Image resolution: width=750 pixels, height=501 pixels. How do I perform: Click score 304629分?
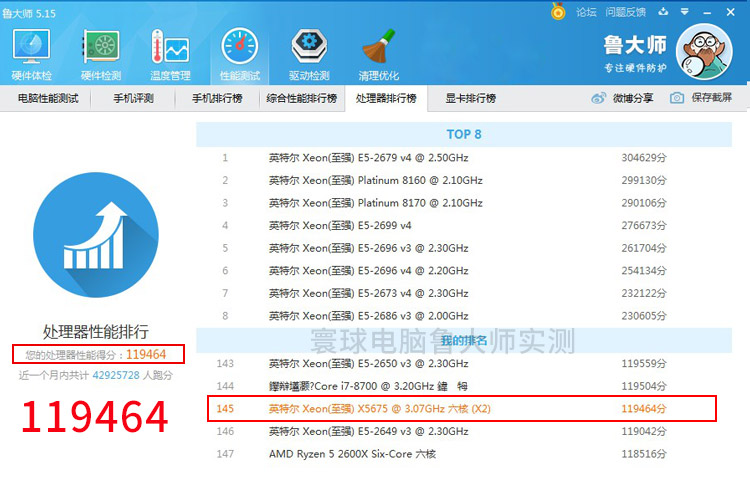644,158
